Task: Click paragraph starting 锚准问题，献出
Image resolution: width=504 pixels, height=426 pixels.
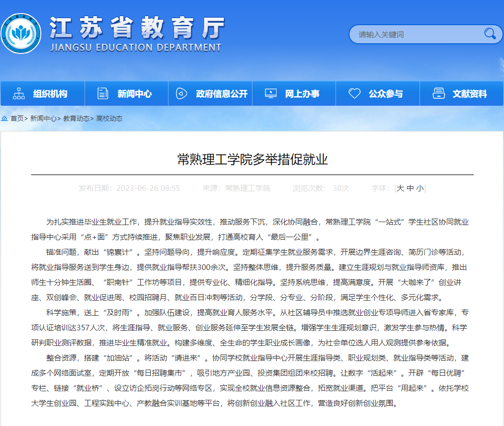Action: point(249,275)
